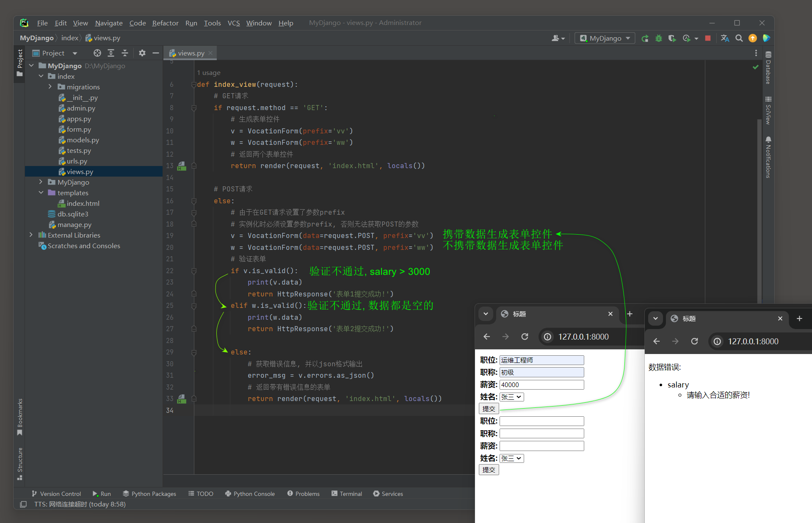Hide the Project panel with minus icon
The image size is (812, 523).
click(x=156, y=53)
